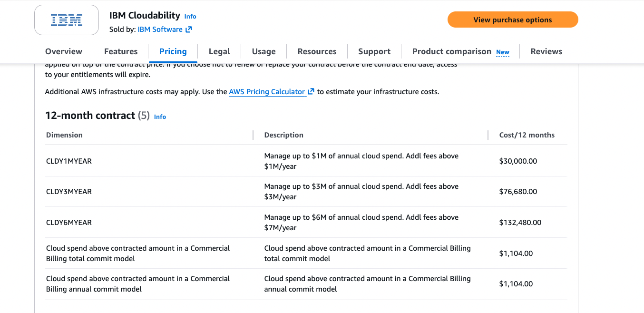
Task: Switch to the Reviews tab
Action: 546,51
